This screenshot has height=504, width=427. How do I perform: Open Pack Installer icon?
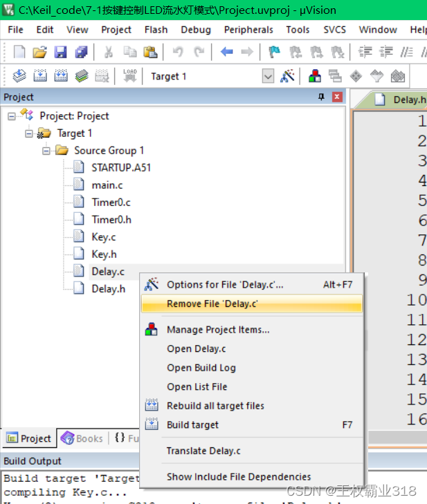pyautogui.click(x=397, y=76)
